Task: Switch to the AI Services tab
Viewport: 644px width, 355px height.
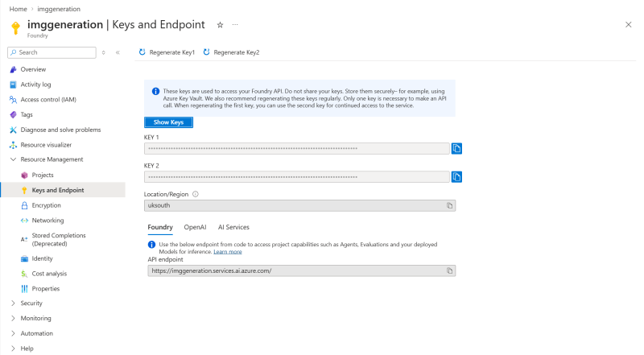Action: tap(233, 227)
